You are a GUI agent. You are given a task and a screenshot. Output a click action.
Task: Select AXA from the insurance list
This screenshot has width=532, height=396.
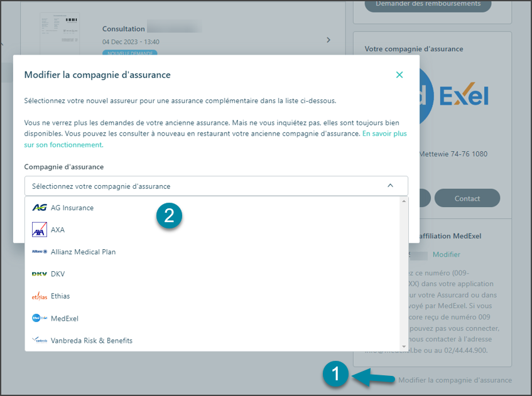pyautogui.click(x=212, y=230)
